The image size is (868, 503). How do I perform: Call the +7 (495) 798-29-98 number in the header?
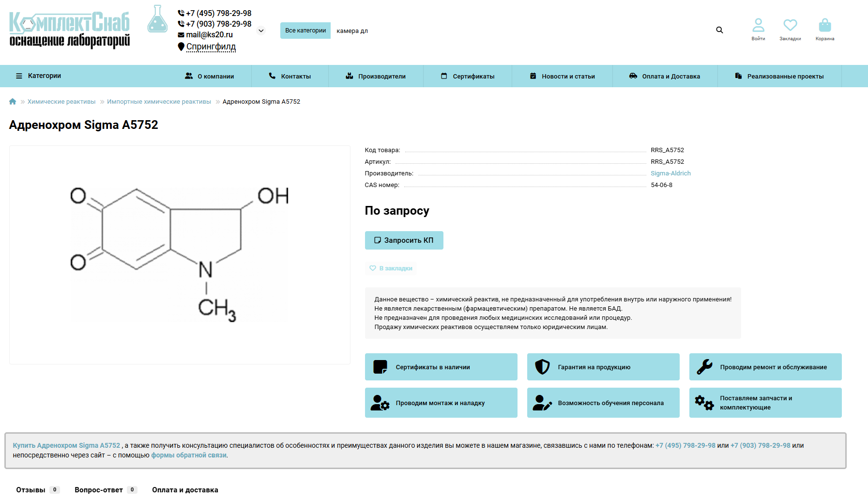pyautogui.click(x=219, y=13)
